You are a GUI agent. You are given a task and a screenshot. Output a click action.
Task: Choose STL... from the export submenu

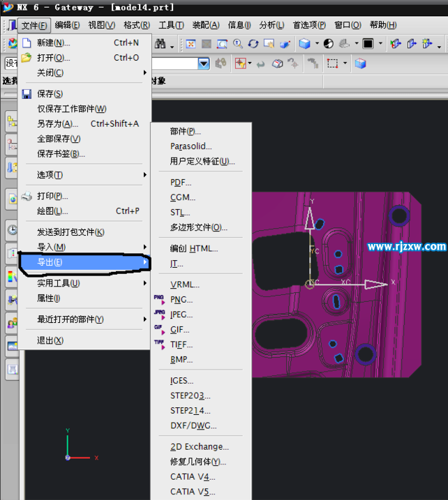pyautogui.click(x=180, y=213)
